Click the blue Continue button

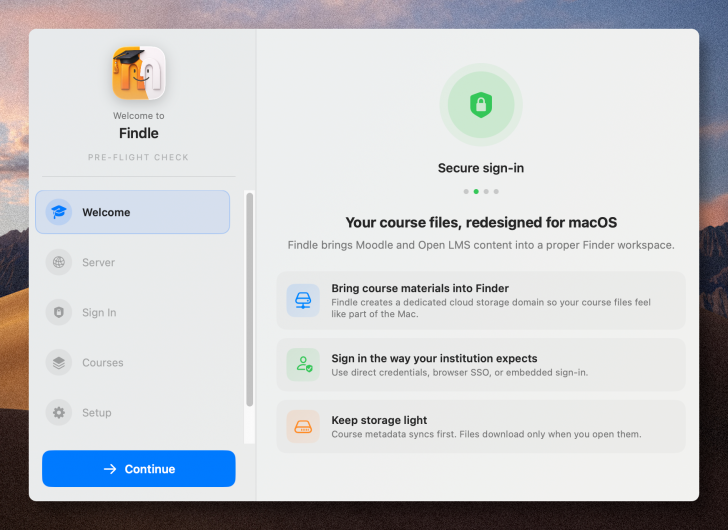click(139, 469)
